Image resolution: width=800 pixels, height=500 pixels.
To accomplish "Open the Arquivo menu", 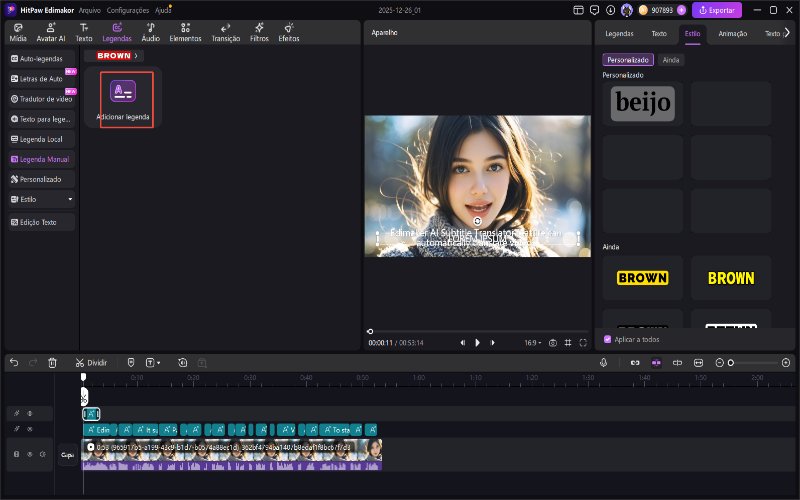I will tap(89, 10).
